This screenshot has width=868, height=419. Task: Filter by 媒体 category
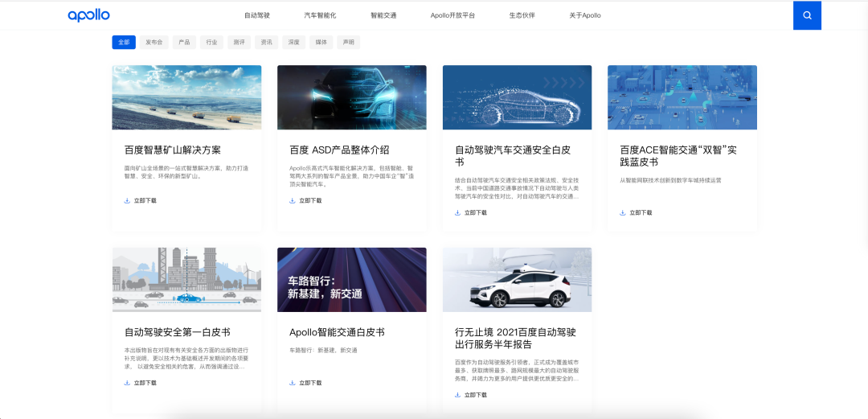point(321,42)
